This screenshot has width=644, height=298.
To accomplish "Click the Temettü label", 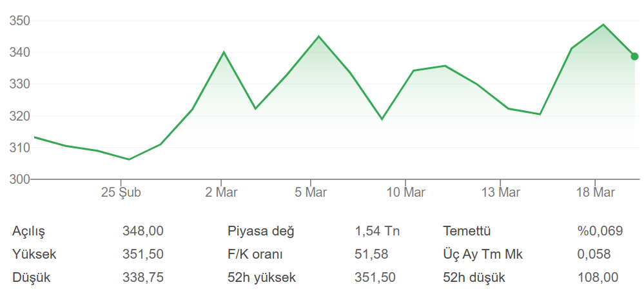I will [x=467, y=231].
